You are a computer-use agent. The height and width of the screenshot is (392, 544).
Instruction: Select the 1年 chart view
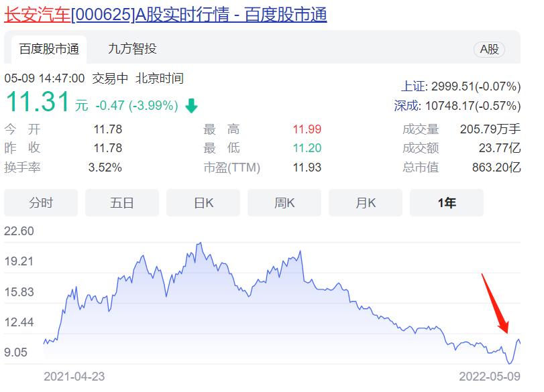447,203
